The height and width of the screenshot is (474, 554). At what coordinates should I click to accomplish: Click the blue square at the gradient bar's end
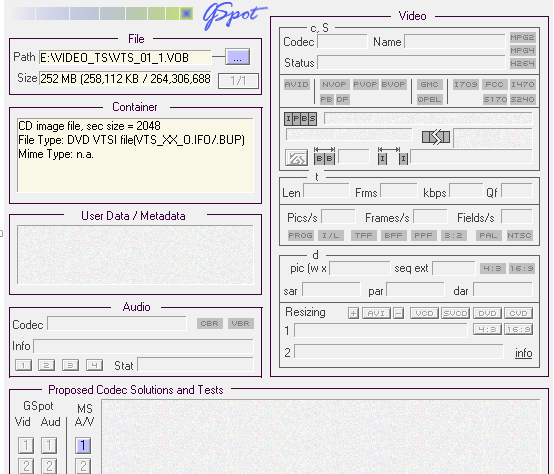click(x=186, y=14)
